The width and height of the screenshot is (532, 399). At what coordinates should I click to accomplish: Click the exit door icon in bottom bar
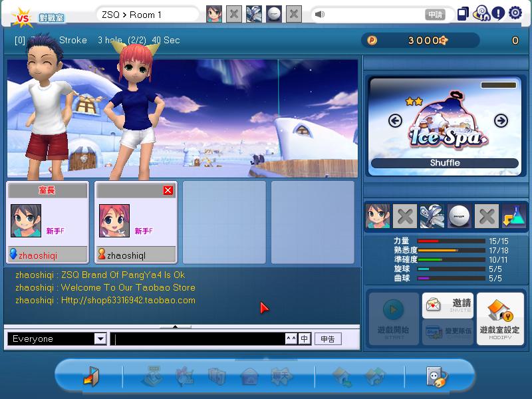click(x=90, y=376)
